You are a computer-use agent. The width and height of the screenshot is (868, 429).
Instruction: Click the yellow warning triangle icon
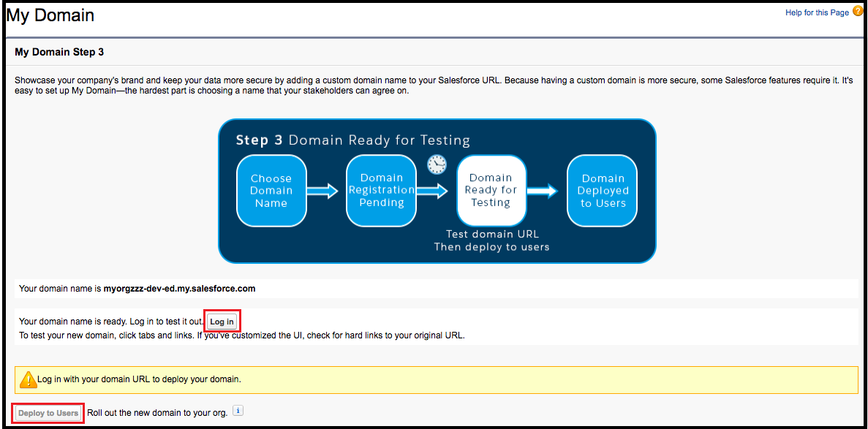pyautogui.click(x=29, y=379)
